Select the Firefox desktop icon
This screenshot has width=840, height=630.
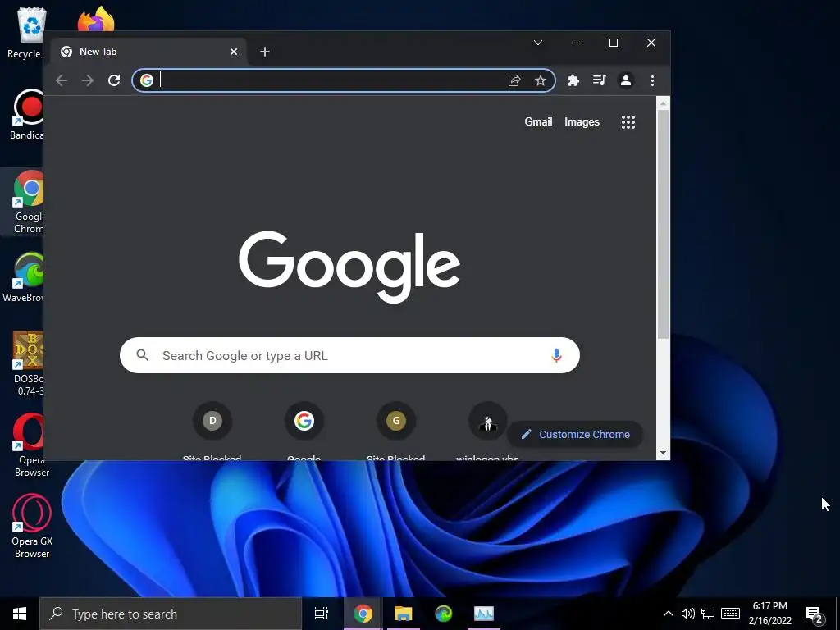pos(96,20)
